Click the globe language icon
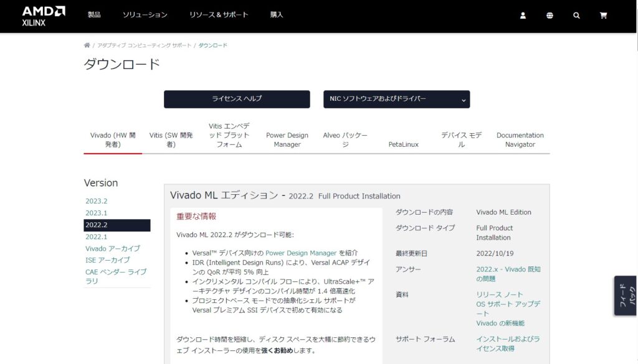638x364 pixels. [550, 16]
